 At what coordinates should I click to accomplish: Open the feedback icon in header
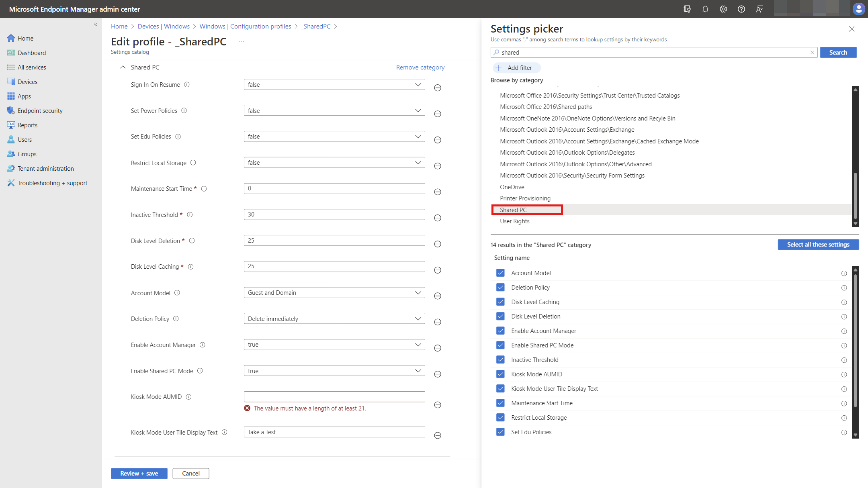tap(759, 9)
